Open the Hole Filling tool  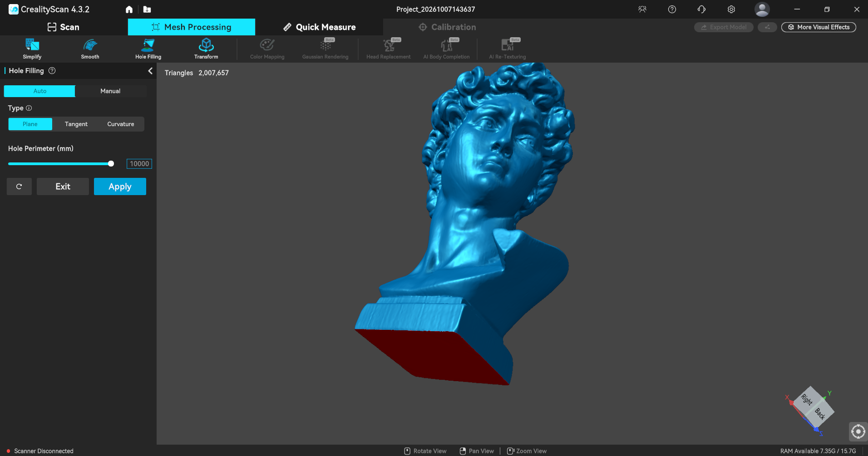click(148, 49)
